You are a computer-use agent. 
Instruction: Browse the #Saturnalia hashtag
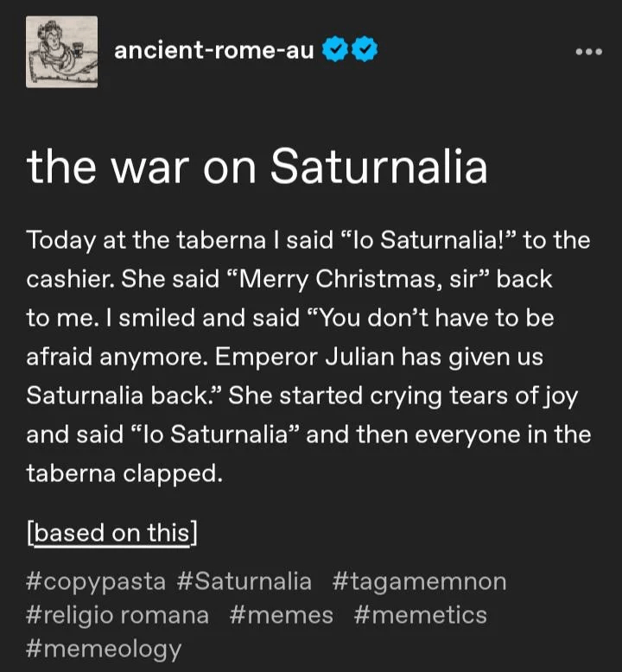[244, 580]
